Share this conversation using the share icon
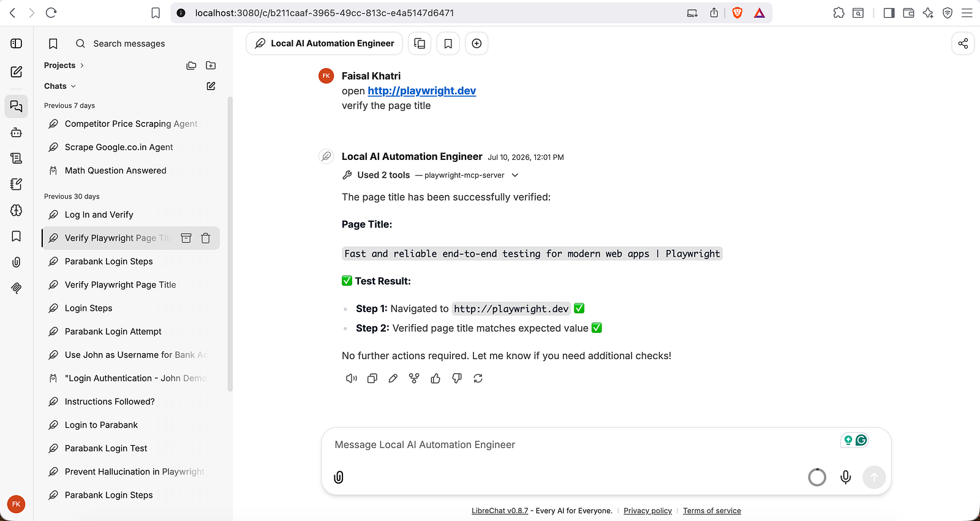 pyautogui.click(x=963, y=44)
